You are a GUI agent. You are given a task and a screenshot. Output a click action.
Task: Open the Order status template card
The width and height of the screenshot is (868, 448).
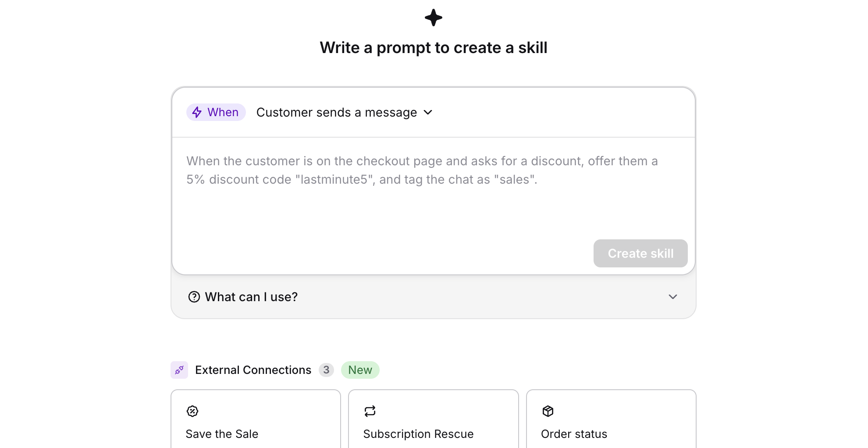[611, 419]
